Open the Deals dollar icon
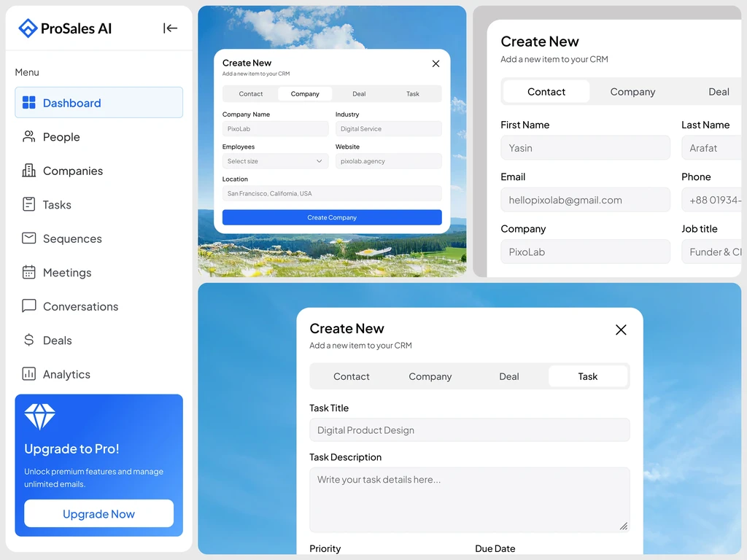This screenshot has width=747, height=560. click(x=29, y=340)
